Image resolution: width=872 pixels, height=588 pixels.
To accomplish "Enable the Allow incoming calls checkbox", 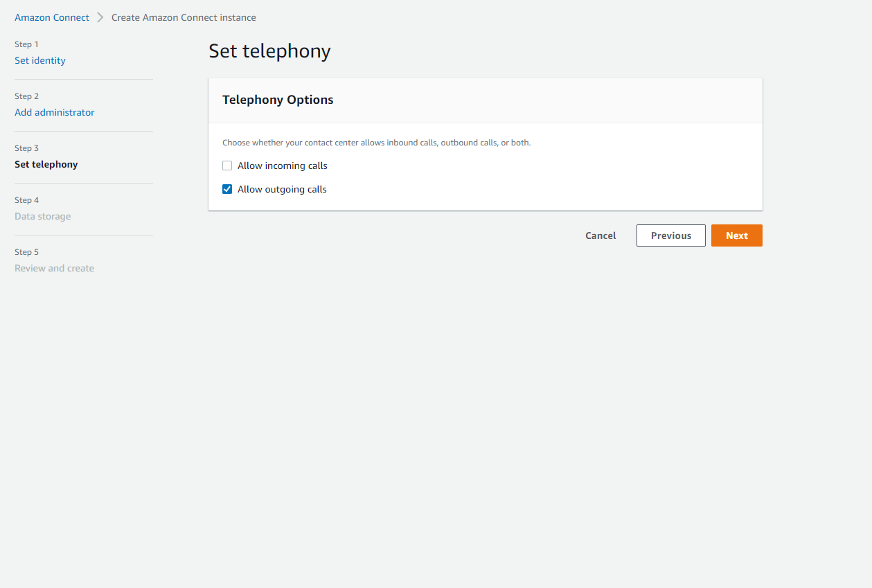I will (x=227, y=166).
